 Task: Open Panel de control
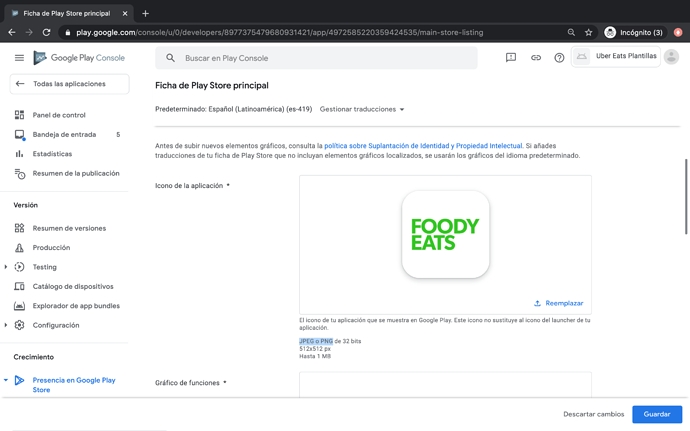point(59,115)
